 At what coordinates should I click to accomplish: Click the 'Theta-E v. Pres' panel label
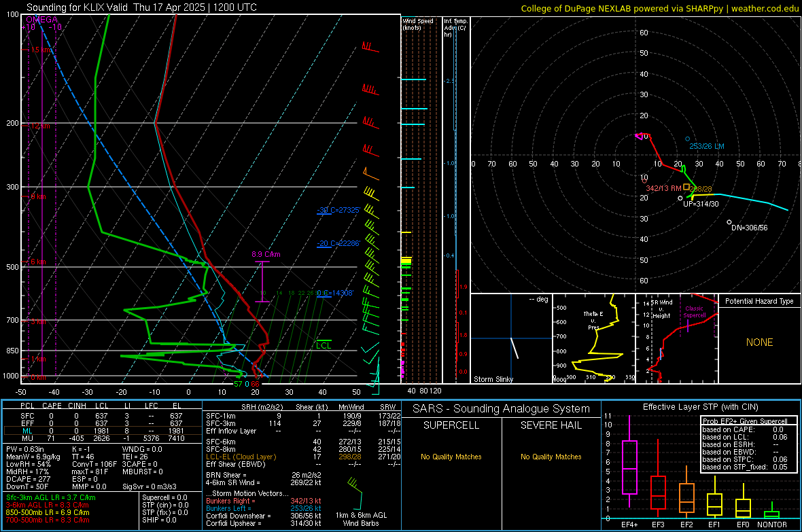point(593,321)
